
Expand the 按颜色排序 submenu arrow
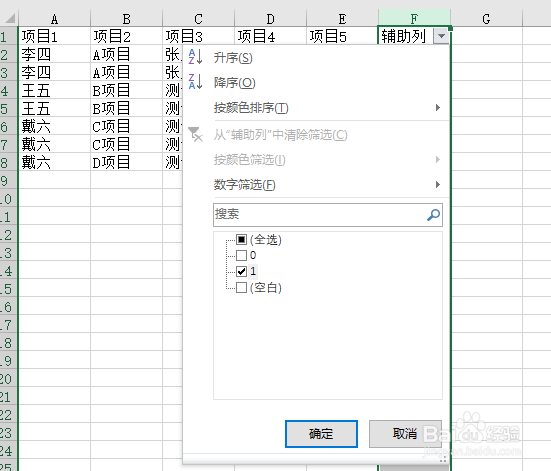(438, 108)
